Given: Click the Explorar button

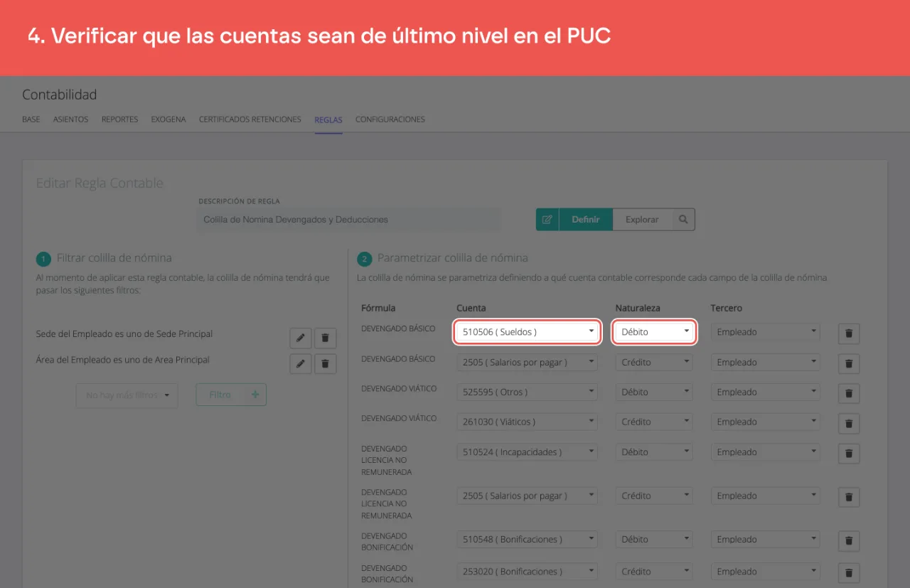Looking at the screenshot, I should pyautogui.click(x=642, y=220).
